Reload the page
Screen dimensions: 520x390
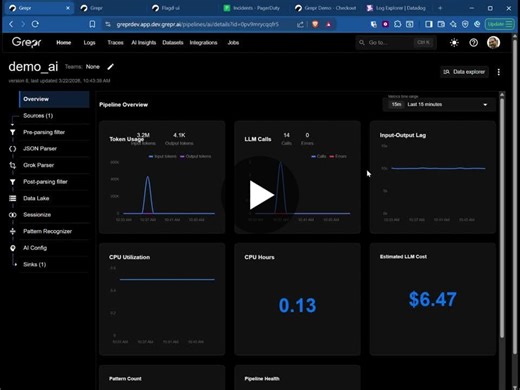click(x=35, y=24)
